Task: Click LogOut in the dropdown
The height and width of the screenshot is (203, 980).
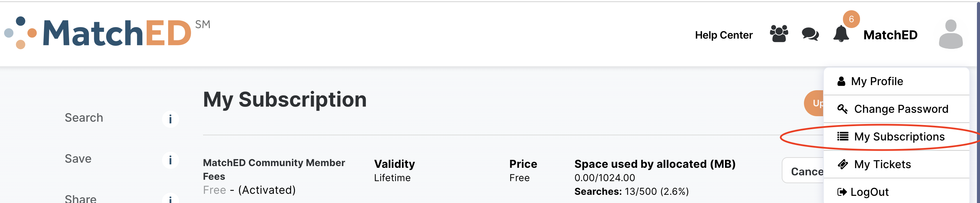Action: click(869, 192)
